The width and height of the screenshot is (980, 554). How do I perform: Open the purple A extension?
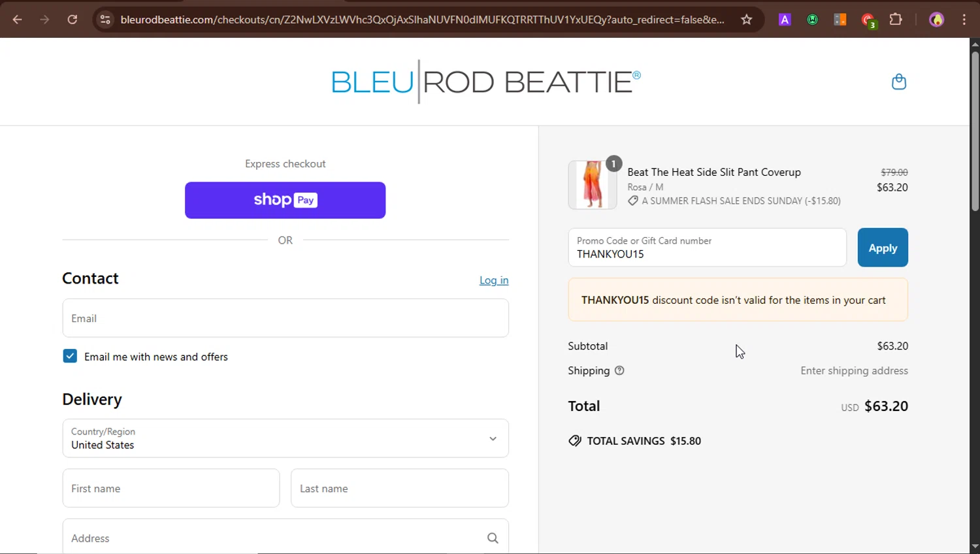click(x=785, y=20)
